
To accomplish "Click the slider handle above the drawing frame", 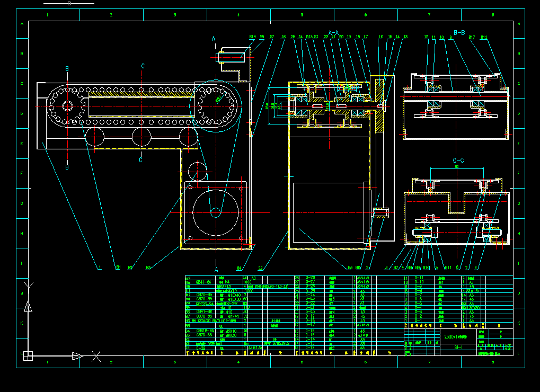I will [x=68, y=3].
